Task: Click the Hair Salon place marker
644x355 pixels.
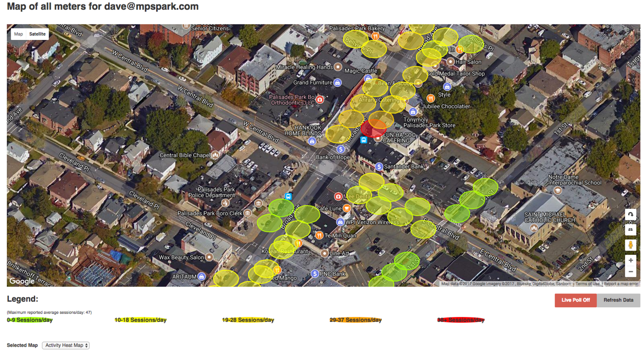Action: 450,62
